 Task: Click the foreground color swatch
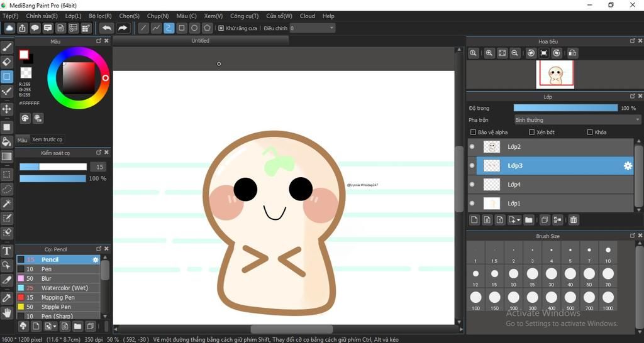24,55
